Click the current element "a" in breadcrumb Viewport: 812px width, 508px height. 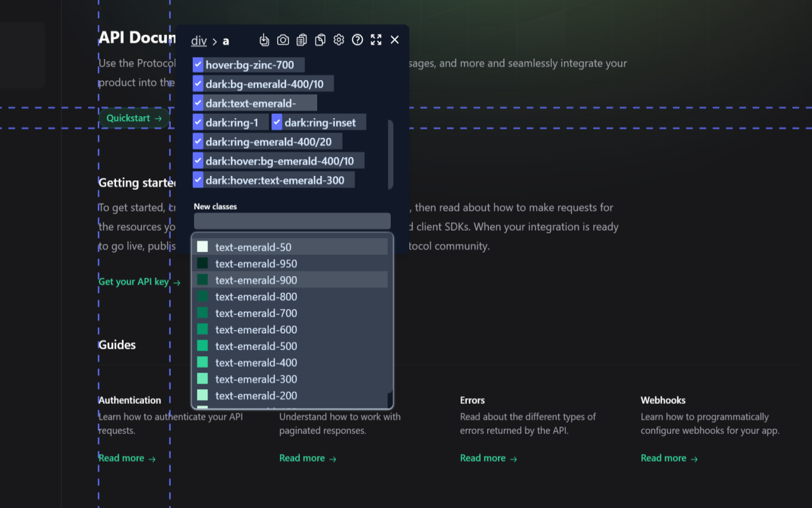[225, 41]
